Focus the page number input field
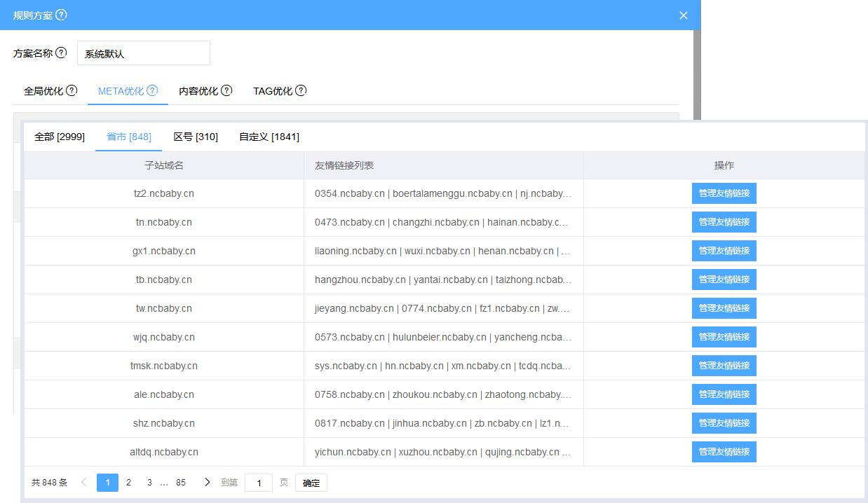 (259, 483)
